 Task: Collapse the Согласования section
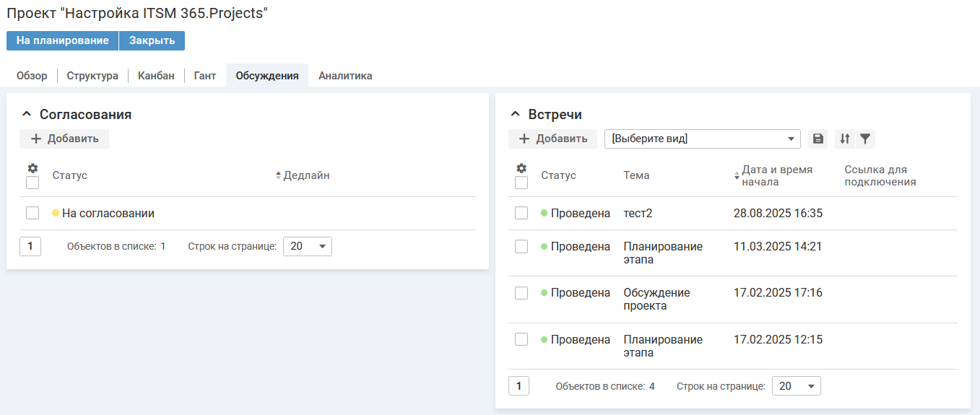click(x=27, y=114)
